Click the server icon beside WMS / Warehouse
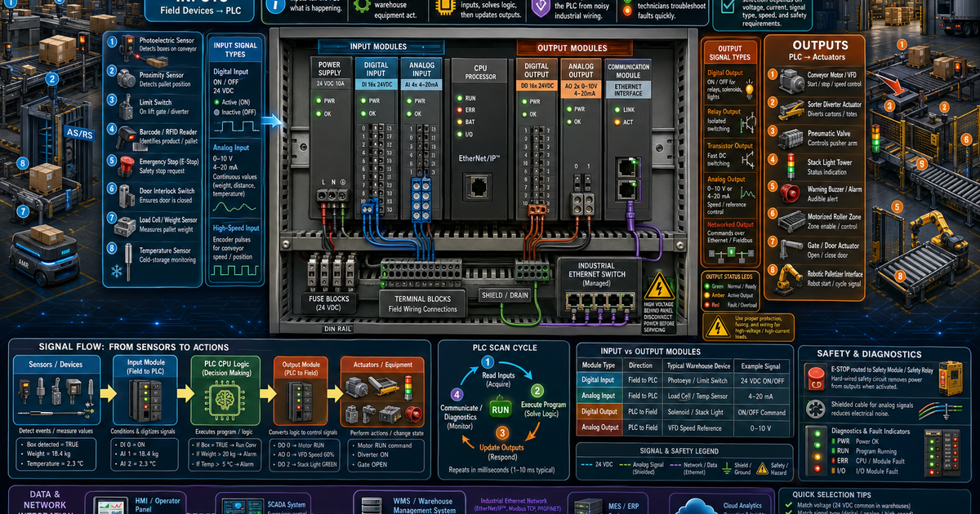This screenshot has height=514, width=980. coord(372,505)
